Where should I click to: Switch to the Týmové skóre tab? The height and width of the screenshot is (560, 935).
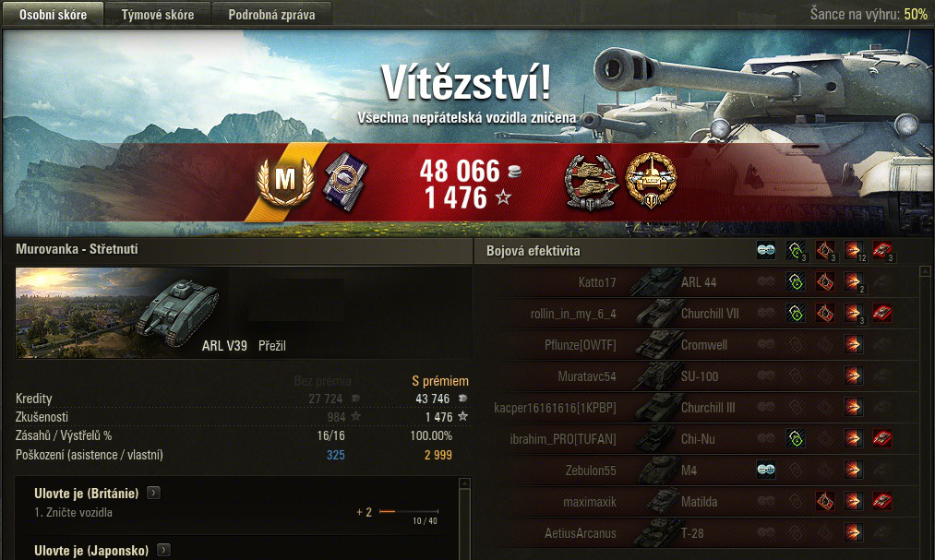(x=158, y=14)
